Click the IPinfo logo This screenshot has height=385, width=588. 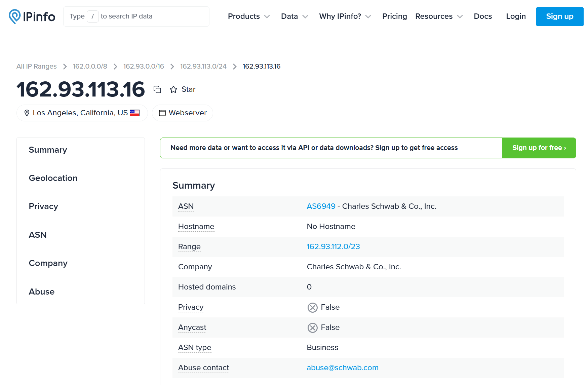[x=32, y=16]
